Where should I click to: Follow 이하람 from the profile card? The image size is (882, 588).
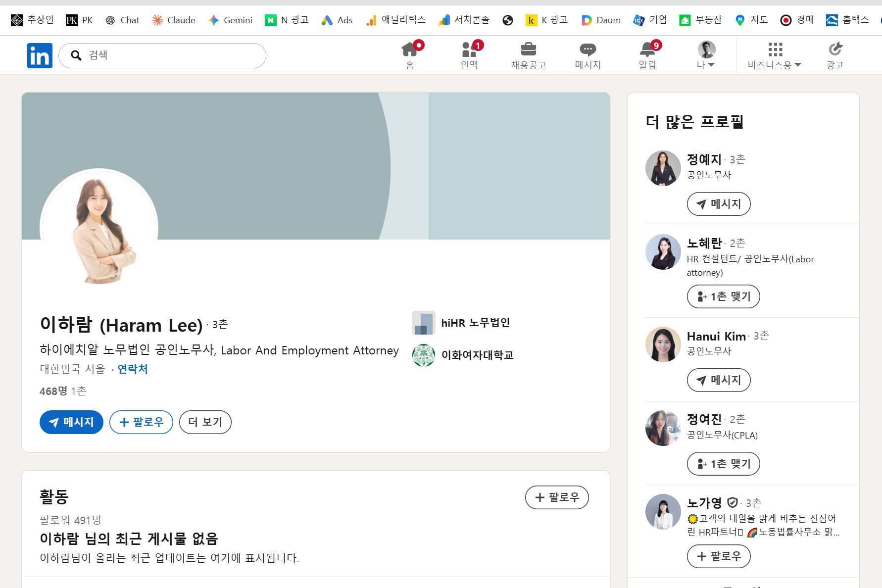[141, 422]
